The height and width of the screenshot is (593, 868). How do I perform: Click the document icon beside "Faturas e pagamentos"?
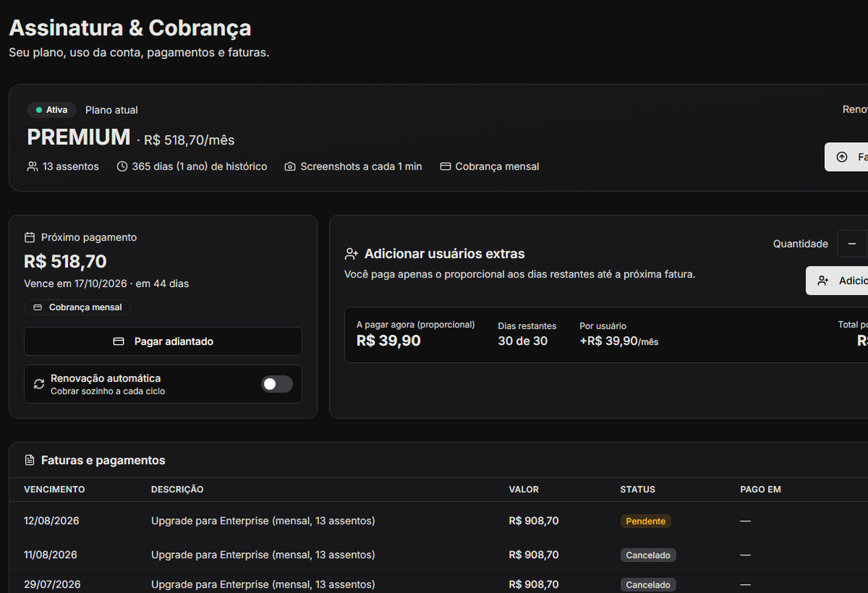pyautogui.click(x=30, y=460)
